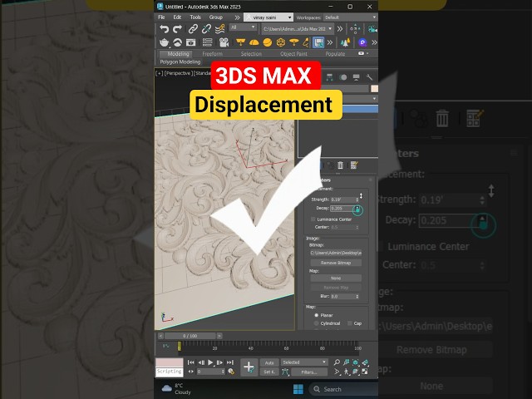The height and width of the screenshot is (399, 532).
Task: Select the Unlink Selection broken-chain tool
Action: point(206,29)
